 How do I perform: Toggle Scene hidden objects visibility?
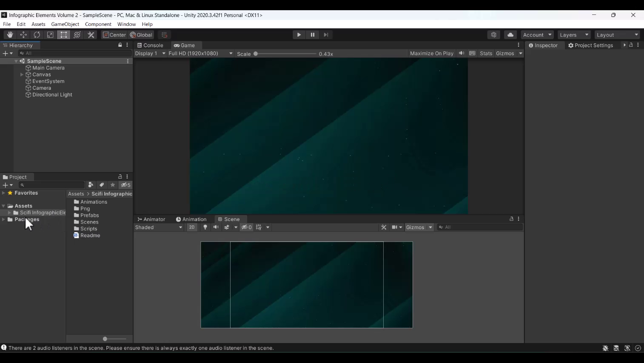pos(247,227)
